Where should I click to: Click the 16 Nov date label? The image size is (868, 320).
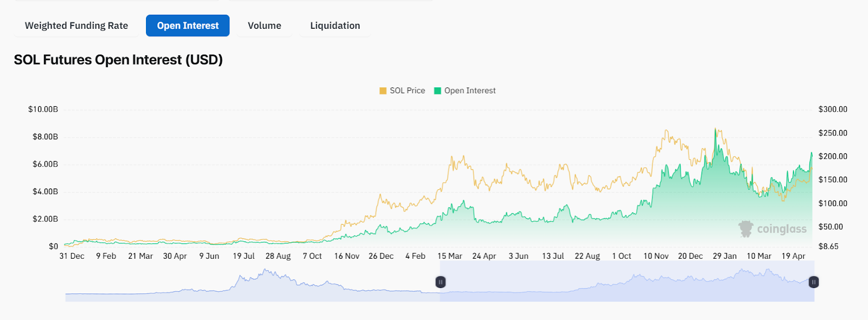347,256
